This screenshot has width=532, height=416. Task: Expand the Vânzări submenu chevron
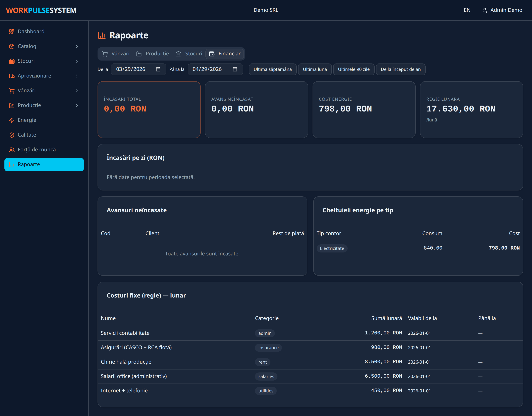click(77, 91)
